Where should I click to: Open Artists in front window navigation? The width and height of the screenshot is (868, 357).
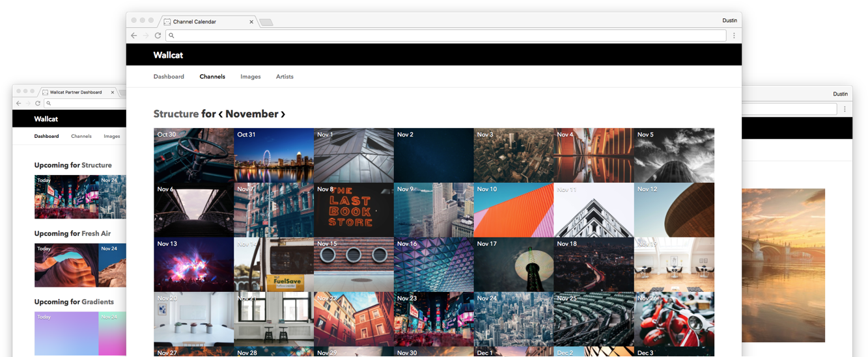pos(285,77)
